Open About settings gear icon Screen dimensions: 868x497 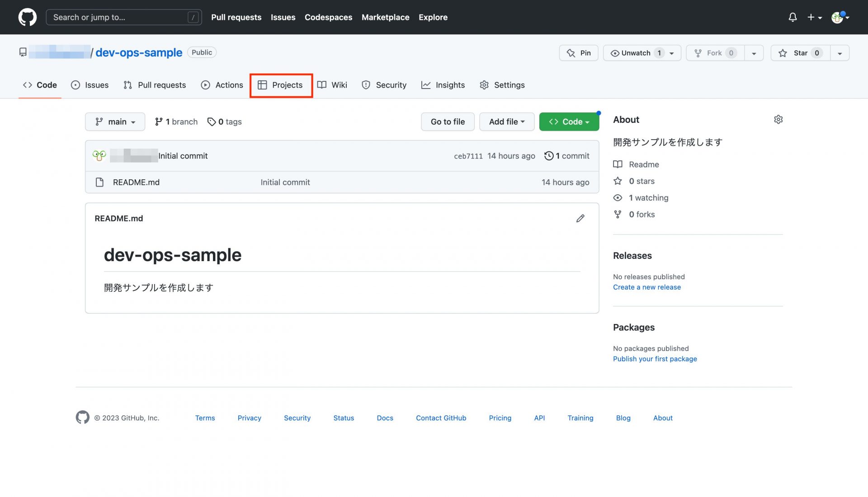778,119
